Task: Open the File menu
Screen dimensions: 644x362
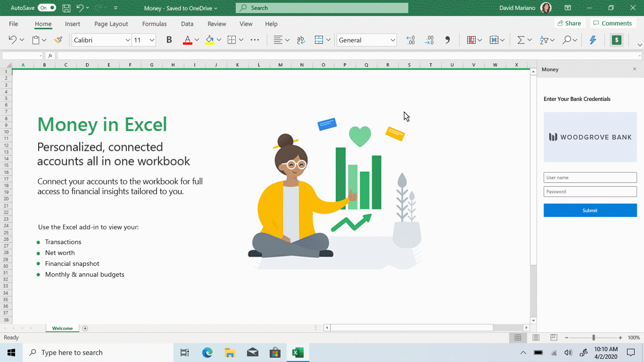Action: coord(14,24)
